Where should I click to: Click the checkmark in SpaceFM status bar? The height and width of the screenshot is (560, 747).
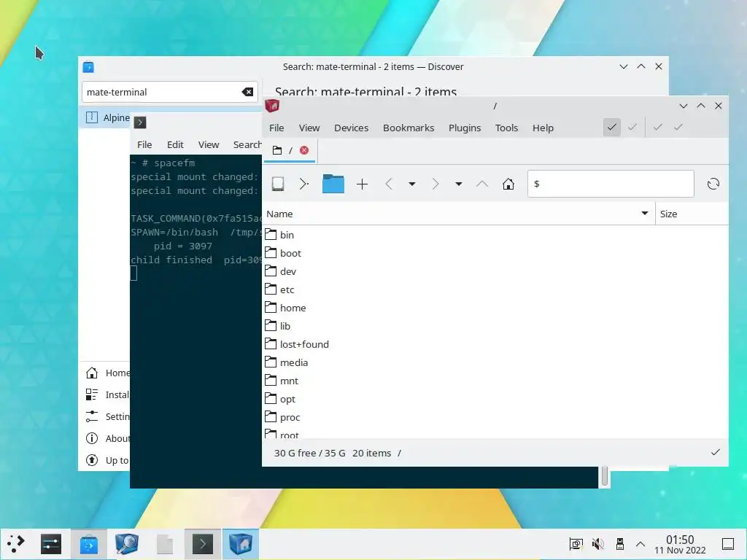click(x=716, y=452)
